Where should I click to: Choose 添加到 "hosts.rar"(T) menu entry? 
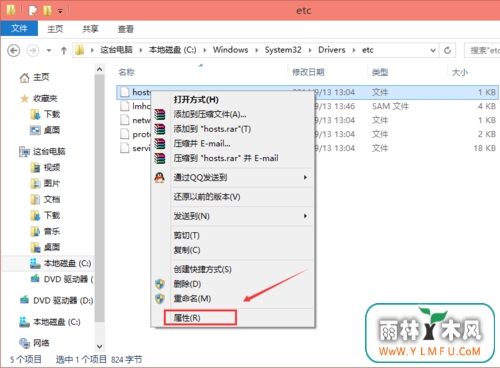212,129
